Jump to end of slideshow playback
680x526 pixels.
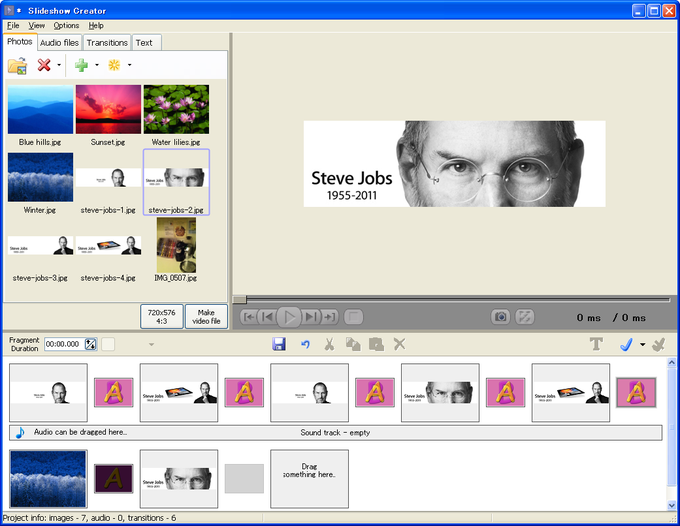[329, 317]
